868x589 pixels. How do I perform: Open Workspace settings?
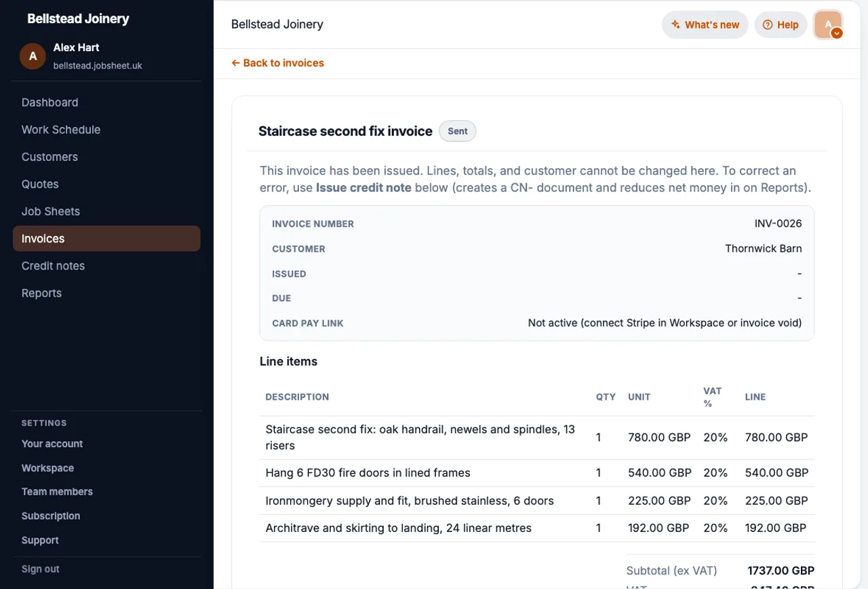coord(47,468)
